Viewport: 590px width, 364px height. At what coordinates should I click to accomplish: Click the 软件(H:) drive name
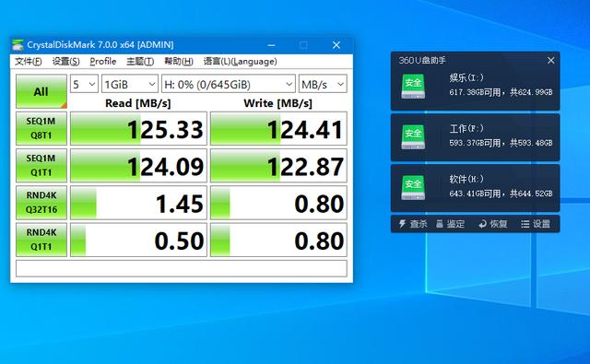[x=466, y=179]
